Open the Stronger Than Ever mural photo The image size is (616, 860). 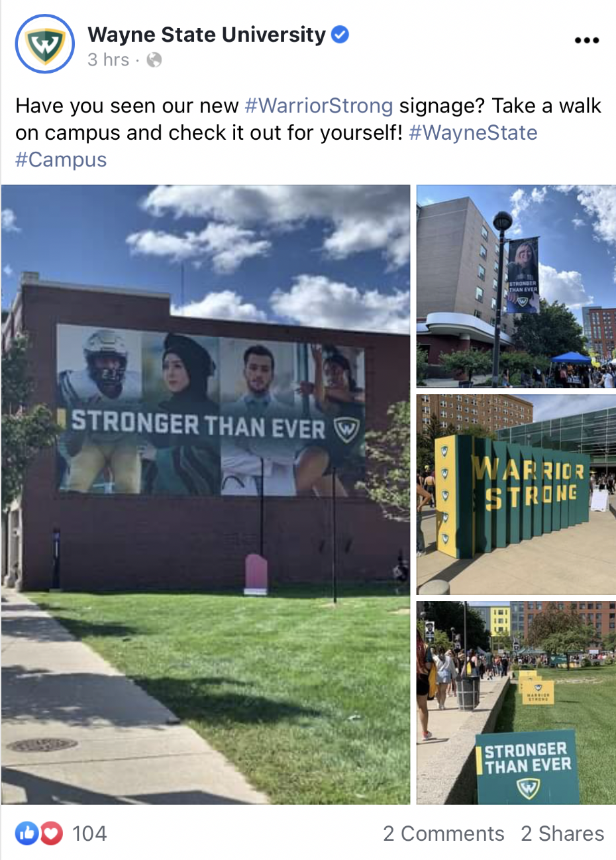pos(205,494)
